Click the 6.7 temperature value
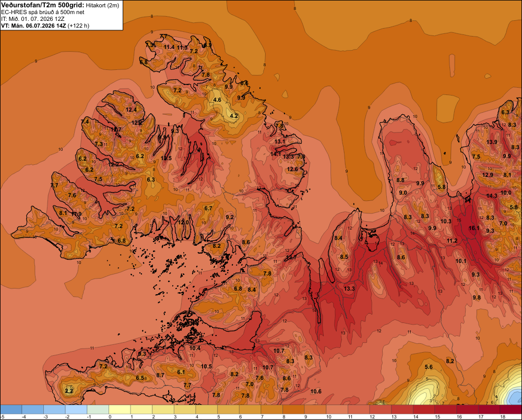522x420 pixels. click(208, 208)
